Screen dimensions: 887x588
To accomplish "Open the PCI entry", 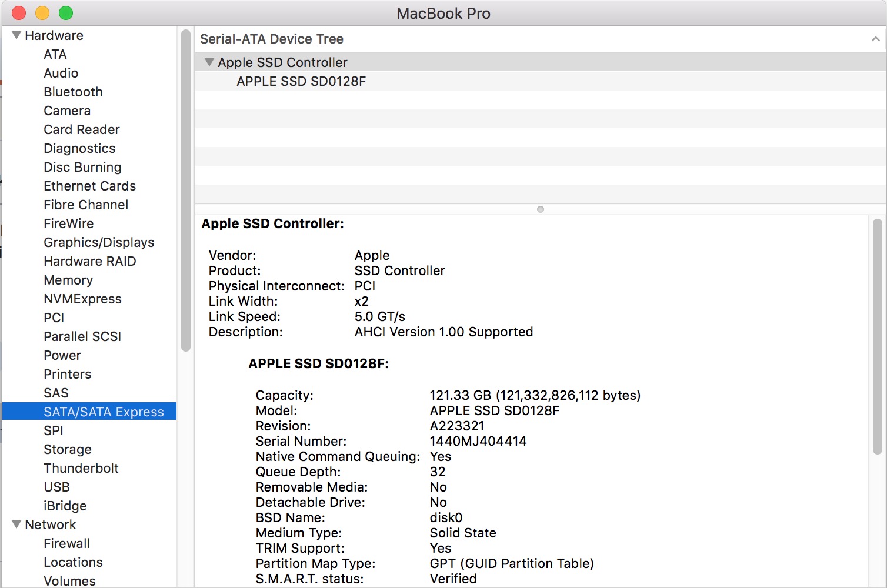I will tap(54, 318).
